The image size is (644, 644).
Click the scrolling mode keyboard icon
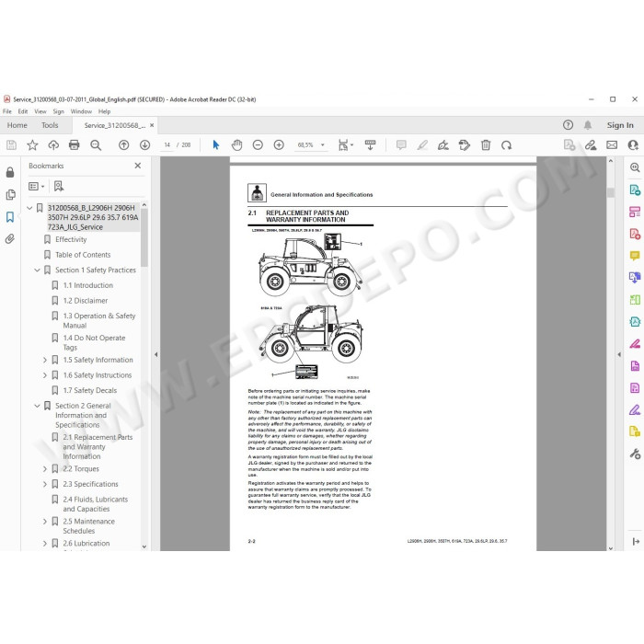click(370, 145)
